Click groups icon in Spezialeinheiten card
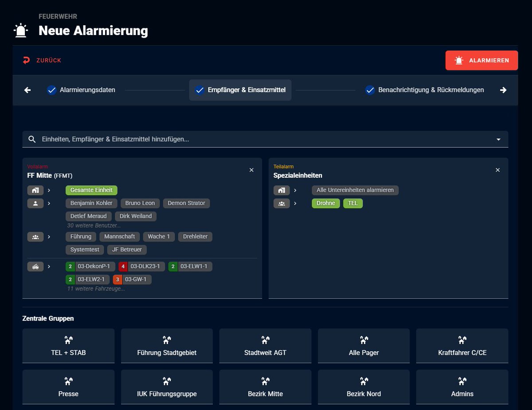 point(282,203)
